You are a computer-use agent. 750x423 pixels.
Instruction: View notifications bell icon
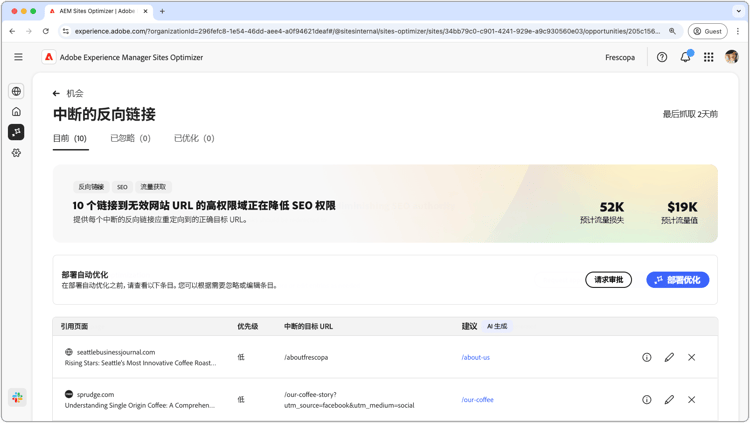point(685,57)
